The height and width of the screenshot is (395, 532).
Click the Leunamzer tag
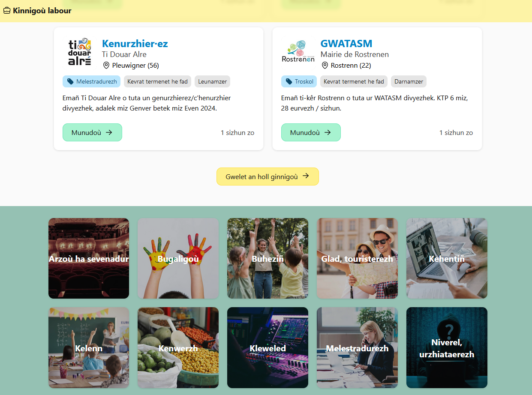(x=213, y=81)
